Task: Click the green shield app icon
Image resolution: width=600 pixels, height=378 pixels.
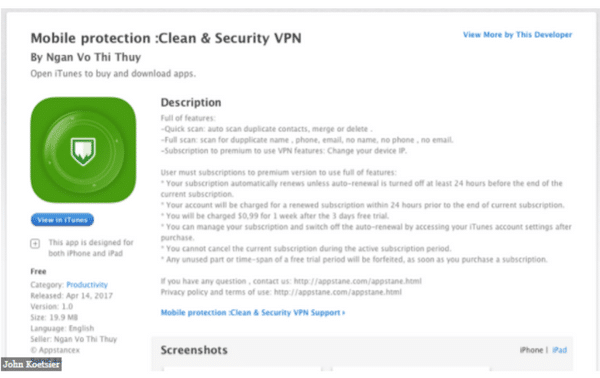Action: click(83, 150)
